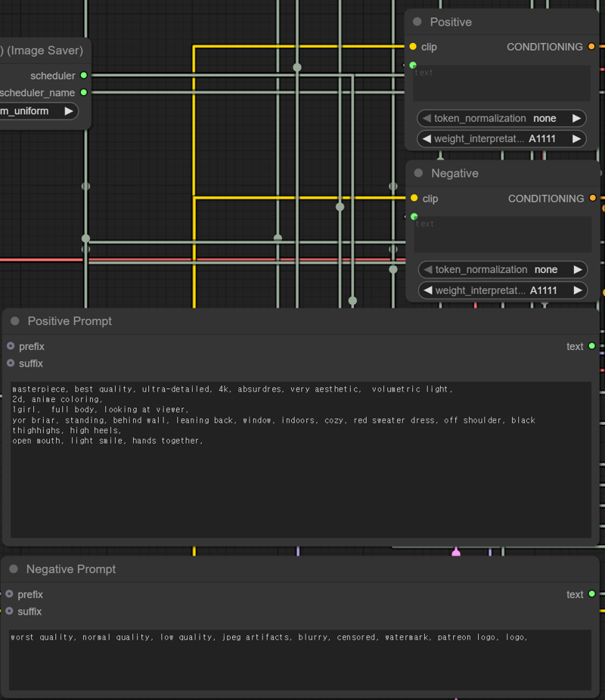Open the m_uniform scheduler dropdown

click(x=39, y=111)
